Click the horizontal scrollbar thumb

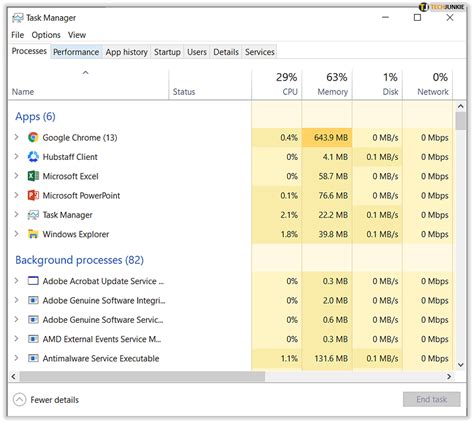(142, 377)
